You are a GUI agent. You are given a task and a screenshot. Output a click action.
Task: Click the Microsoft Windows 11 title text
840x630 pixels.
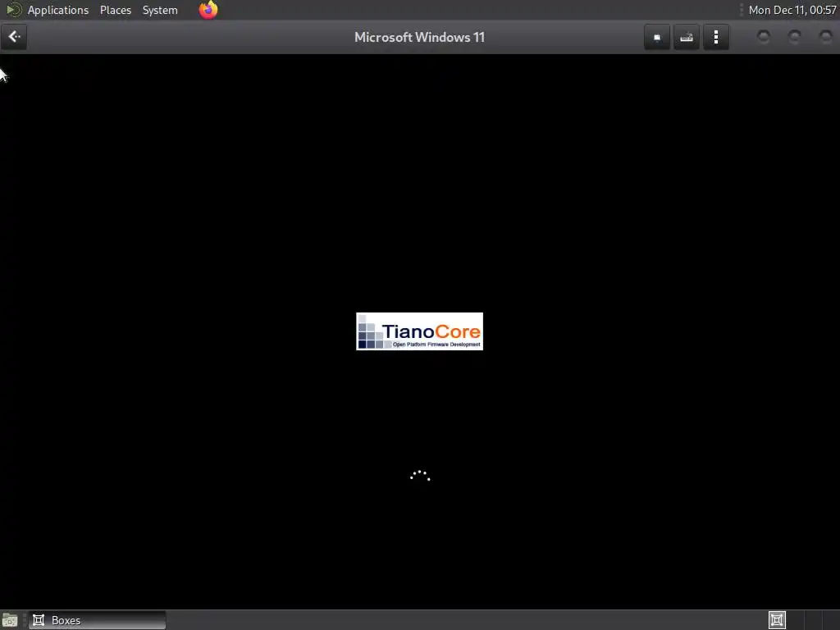point(419,37)
